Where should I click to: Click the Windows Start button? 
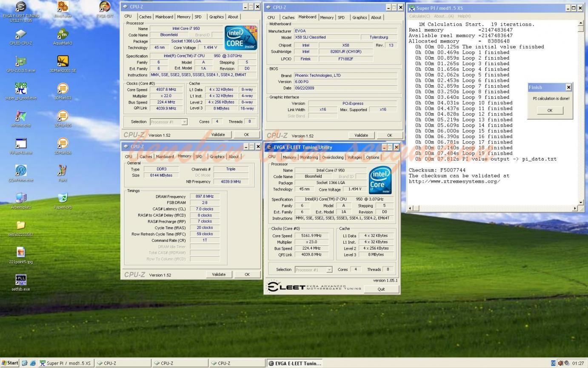[10, 363]
